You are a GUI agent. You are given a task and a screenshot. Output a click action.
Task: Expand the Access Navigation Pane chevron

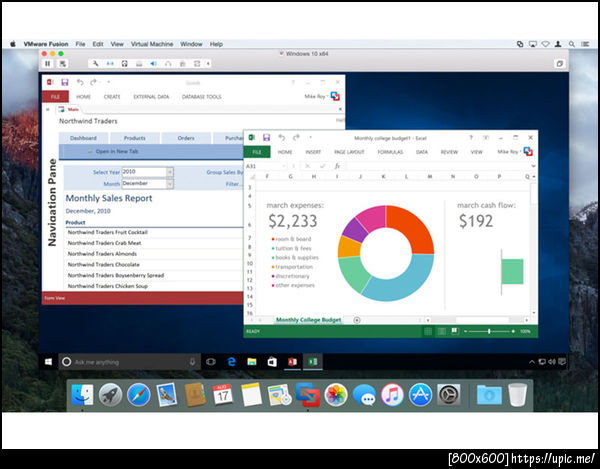pyautogui.click(x=48, y=109)
